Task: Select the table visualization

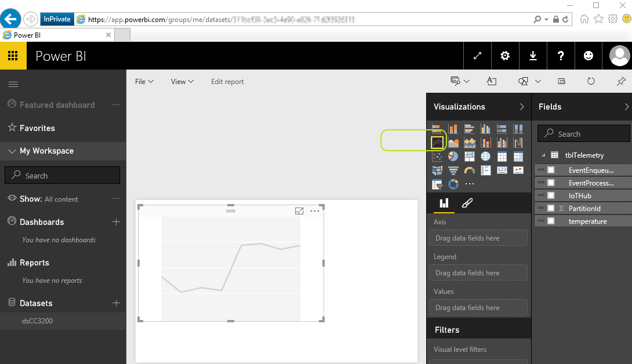Action: (x=502, y=156)
